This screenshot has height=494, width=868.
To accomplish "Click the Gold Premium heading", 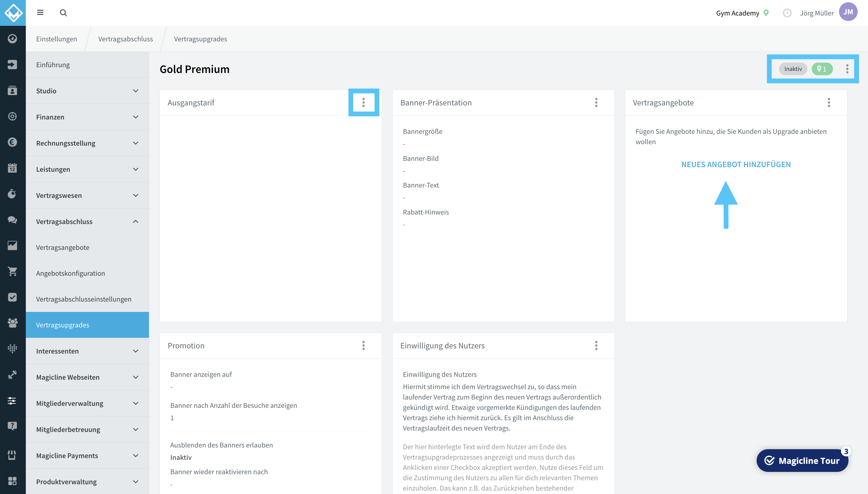I will click(x=195, y=69).
